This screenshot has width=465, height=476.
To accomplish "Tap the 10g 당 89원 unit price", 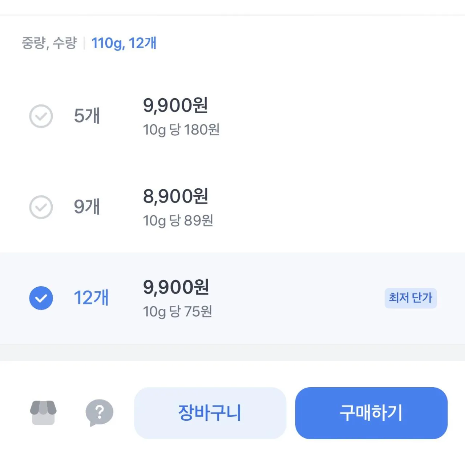I will click(x=178, y=221).
